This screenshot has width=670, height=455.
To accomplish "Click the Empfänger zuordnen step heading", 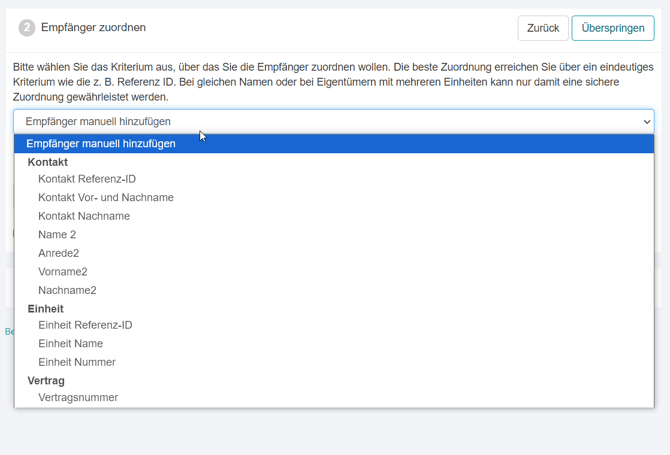I will pos(93,28).
